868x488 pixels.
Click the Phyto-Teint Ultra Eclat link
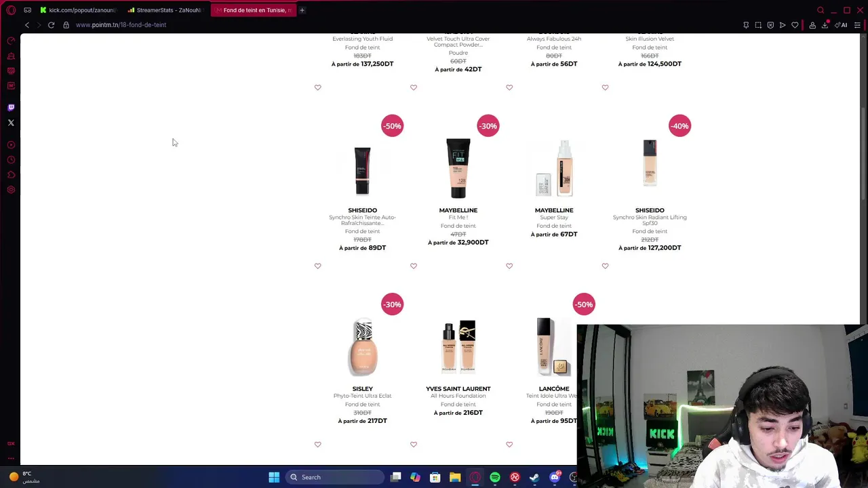[362, 396]
